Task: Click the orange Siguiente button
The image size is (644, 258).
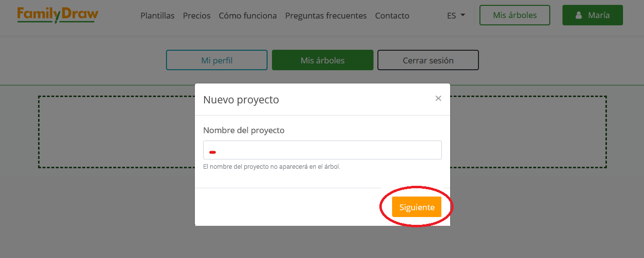Action: tap(416, 207)
